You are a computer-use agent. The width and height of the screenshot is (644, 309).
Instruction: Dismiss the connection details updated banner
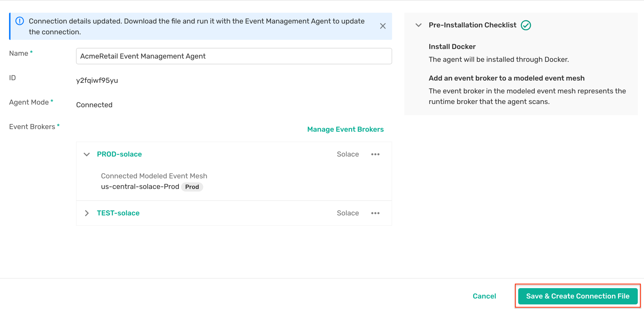(x=382, y=26)
